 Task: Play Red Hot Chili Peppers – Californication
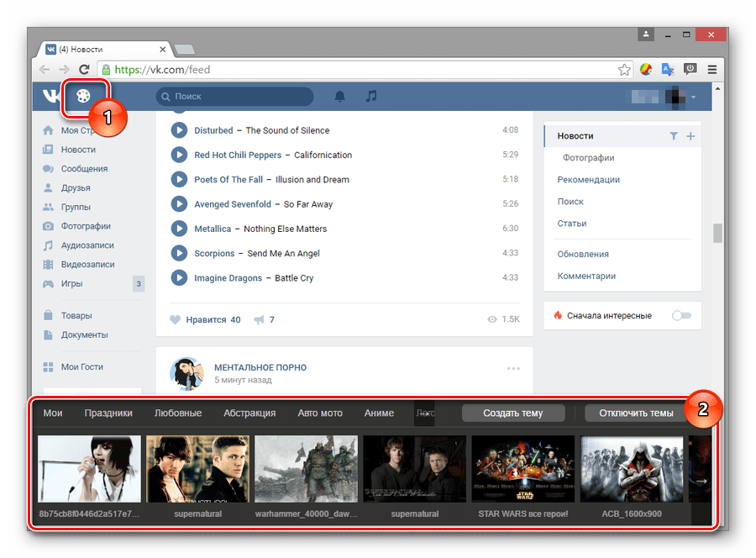click(180, 155)
